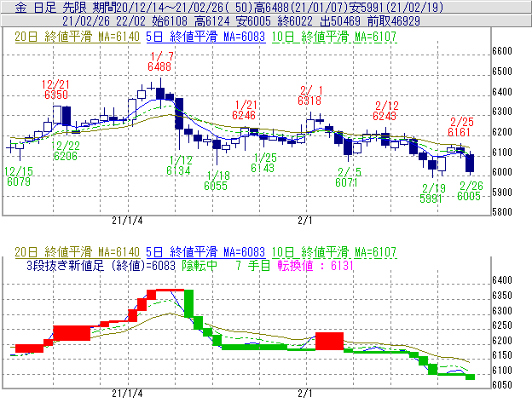This screenshot has height=403, width=532.
Task: Click the 2/5 6071 low label
Action: click(348, 177)
